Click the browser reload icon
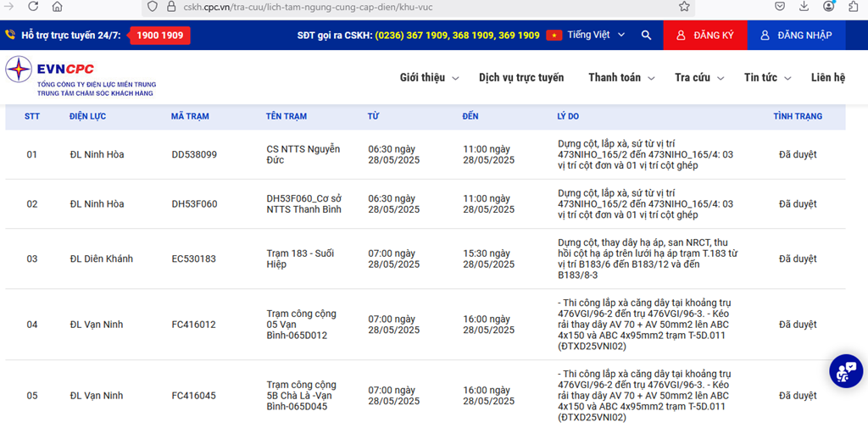 coord(33,6)
